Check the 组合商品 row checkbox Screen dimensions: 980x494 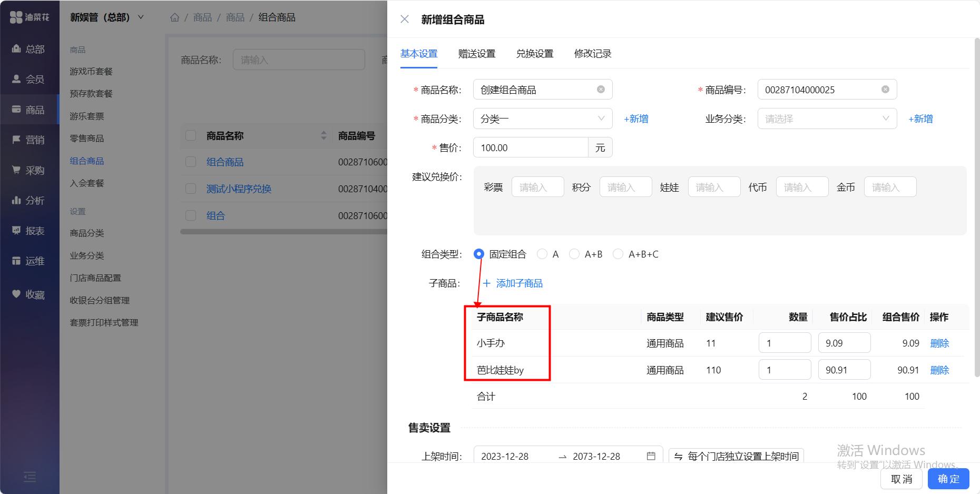click(191, 162)
